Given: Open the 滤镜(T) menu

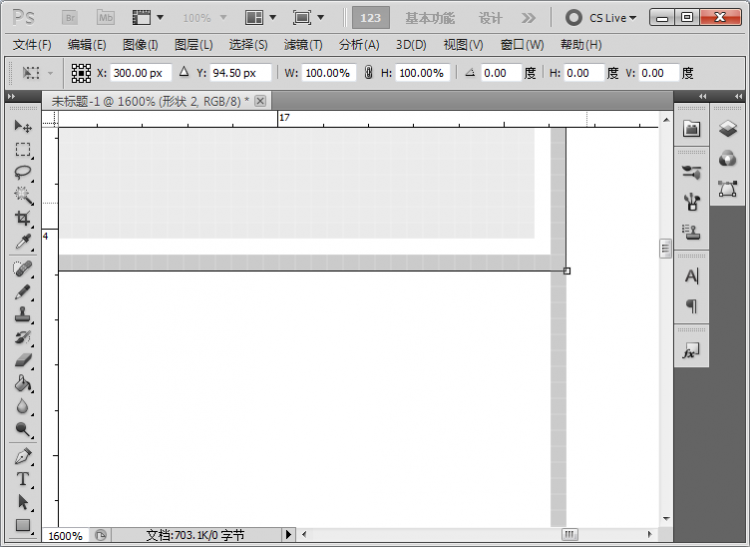Looking at the screenshot, I should point(303,45).
